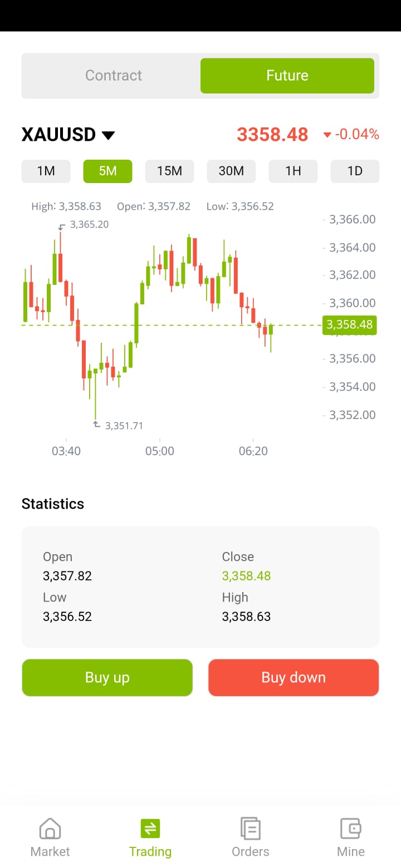Switch to the Future mode

pos(287,76)
